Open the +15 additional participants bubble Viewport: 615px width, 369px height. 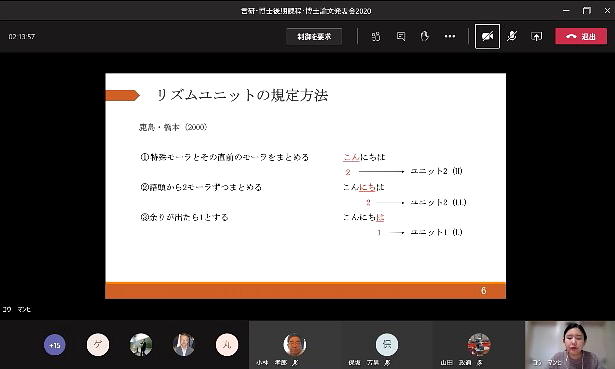[55, 345]
